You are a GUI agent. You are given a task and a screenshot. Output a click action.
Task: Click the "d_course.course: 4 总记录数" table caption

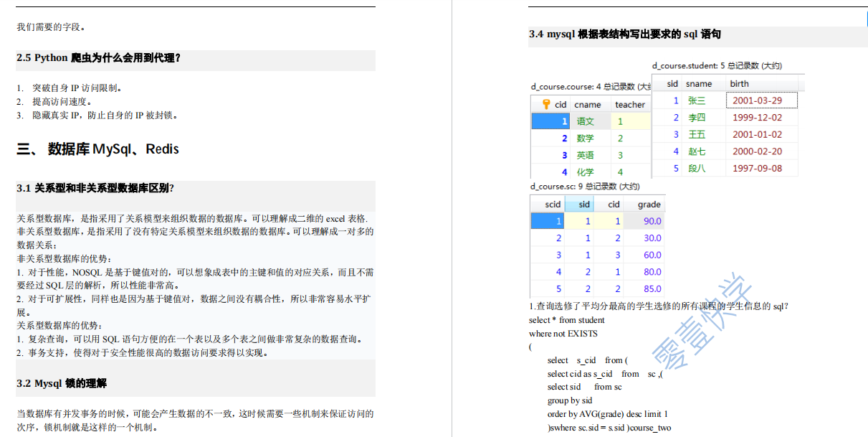tap(591, 87)
